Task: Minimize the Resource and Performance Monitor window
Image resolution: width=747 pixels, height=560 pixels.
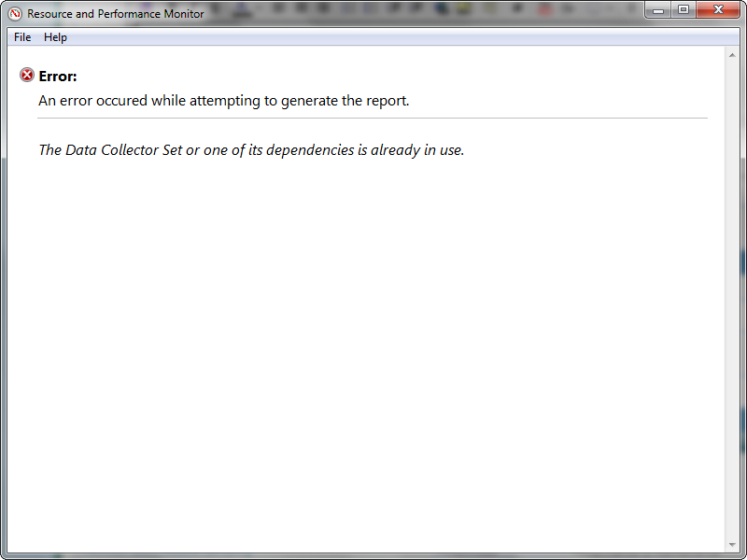Action: (658, 10)
